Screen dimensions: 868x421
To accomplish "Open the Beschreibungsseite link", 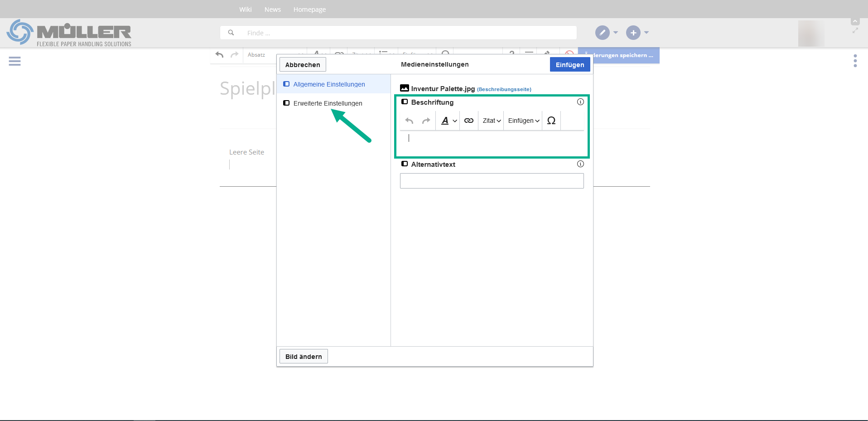I will (504, 89).
